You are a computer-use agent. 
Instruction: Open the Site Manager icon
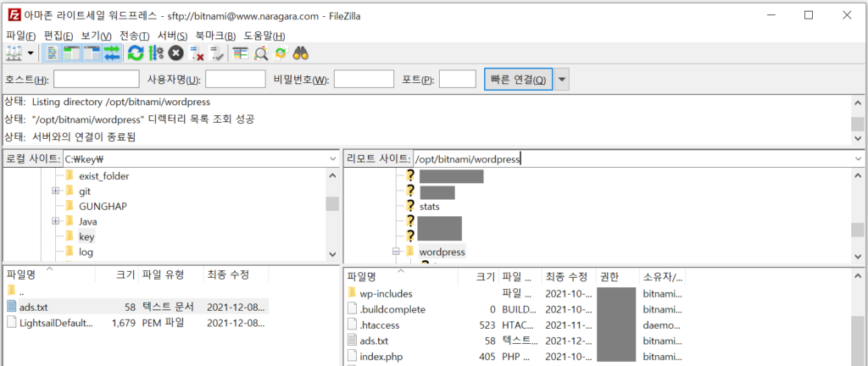tap(13, 53)
